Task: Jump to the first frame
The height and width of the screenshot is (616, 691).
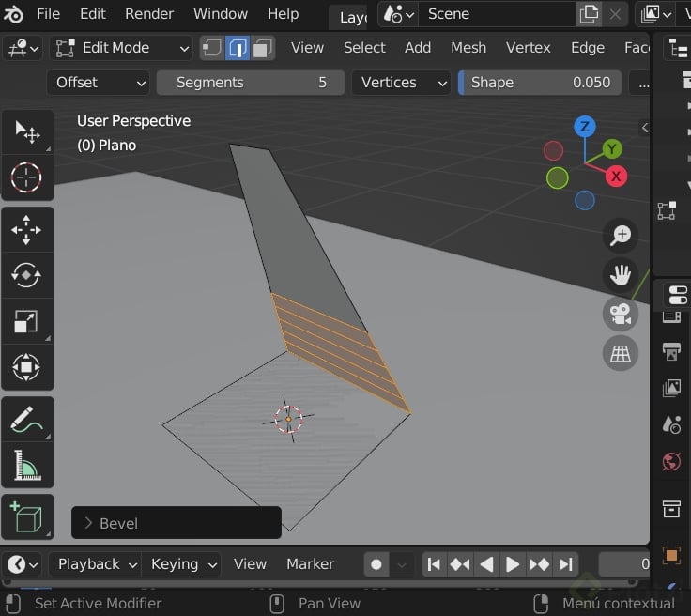Action: pyautogui.click(x=434, y=564)
